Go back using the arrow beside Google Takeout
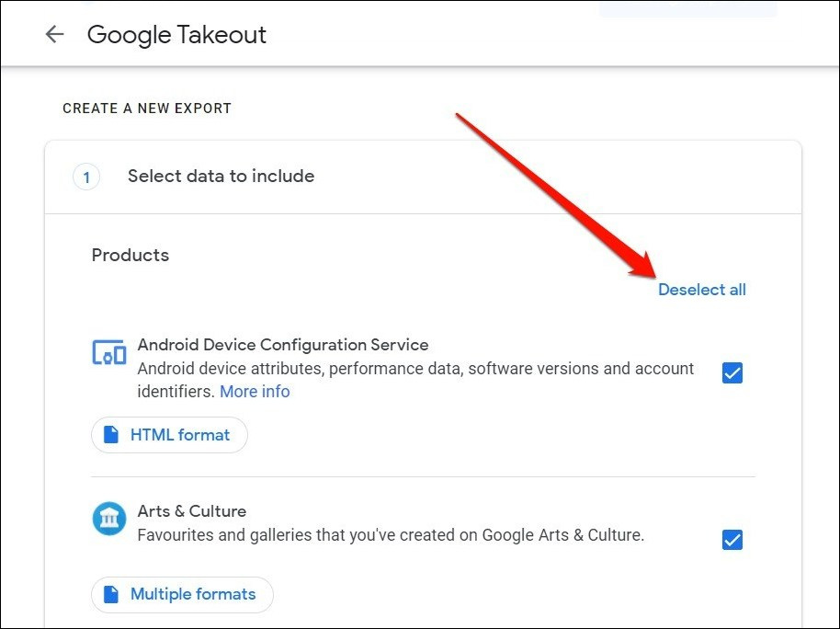The image size is (840, 629). tap(54, 34)
